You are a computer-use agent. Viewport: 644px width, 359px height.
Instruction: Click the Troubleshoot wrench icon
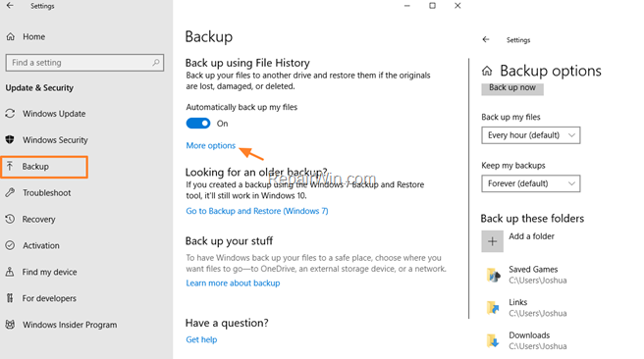click(x=10, y=192)
